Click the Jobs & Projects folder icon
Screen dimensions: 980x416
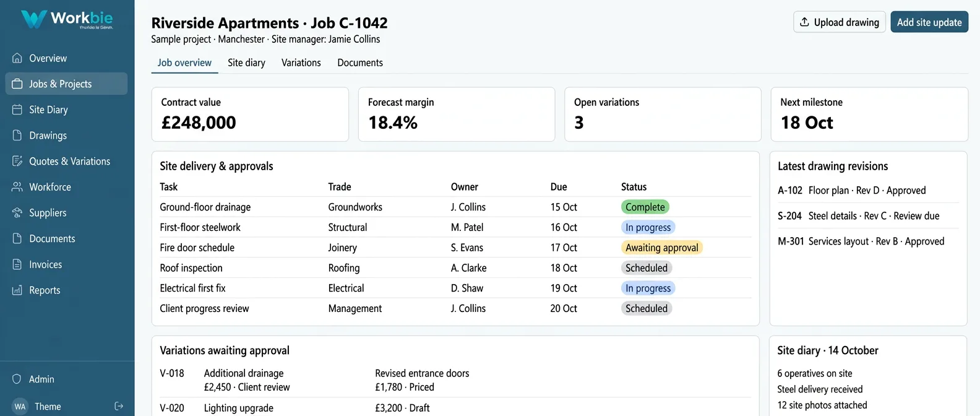(x=17, y=84)
